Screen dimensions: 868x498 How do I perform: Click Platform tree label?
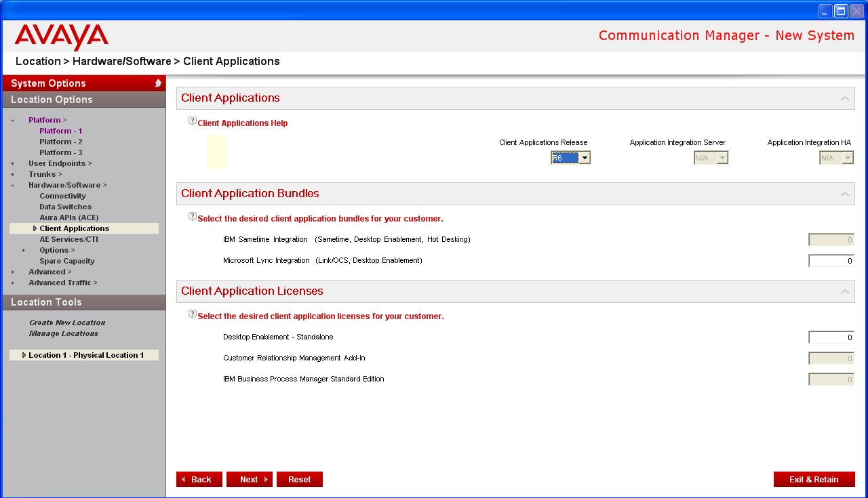(47, 120)
